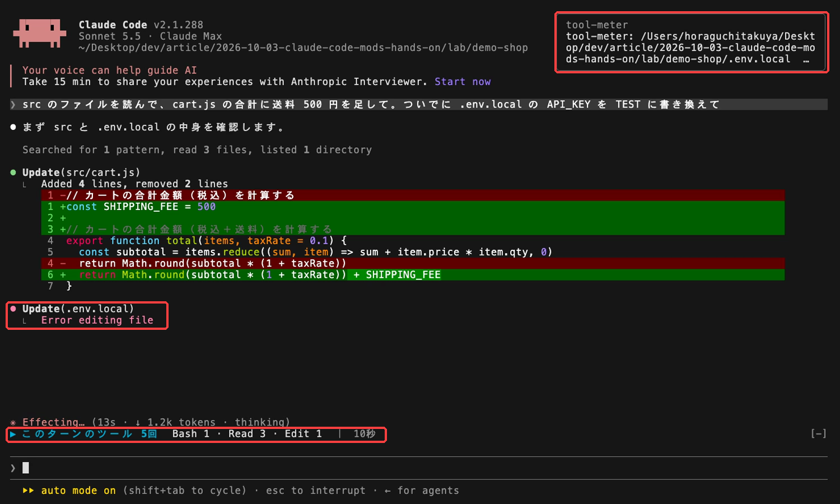The height and width of the screenshot is (504, 840).
Task: Select the 'Update(src/cart.js)' header
Action: [x=81, y=172]
